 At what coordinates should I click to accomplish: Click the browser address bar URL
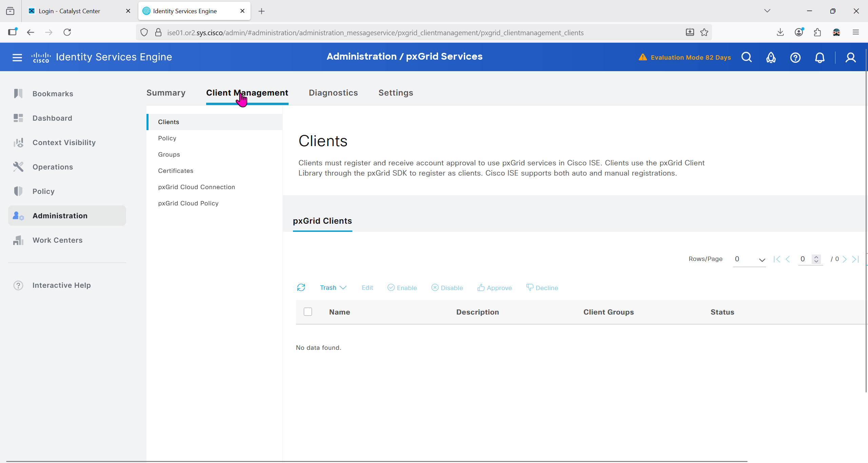click(375, 33)
